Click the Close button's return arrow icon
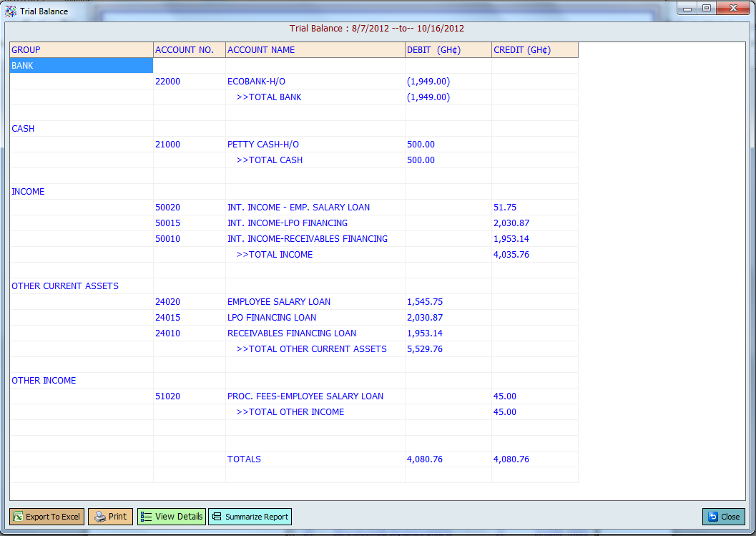Screen dimensions: 756x536 point(712,517)
